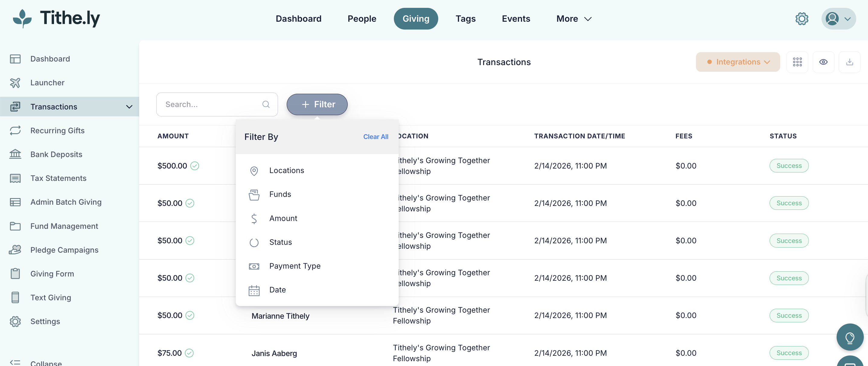Click the Text Giving phone icon
Screen dimensions: 868x366
point(15,298)
